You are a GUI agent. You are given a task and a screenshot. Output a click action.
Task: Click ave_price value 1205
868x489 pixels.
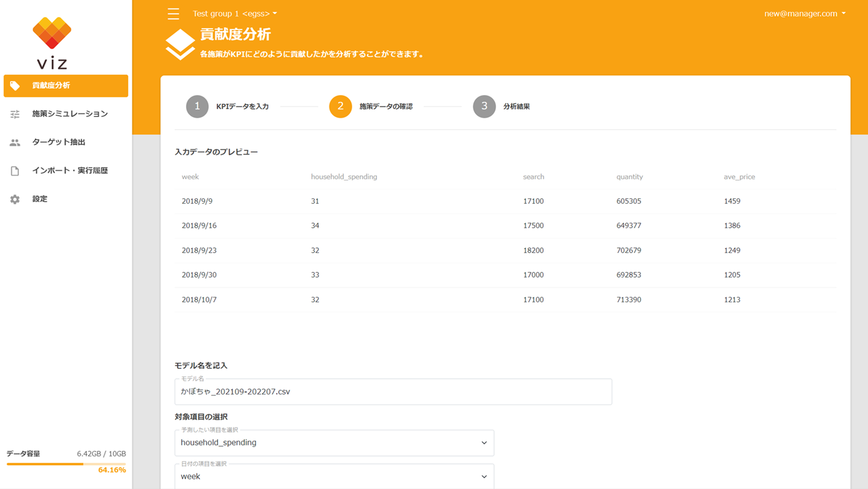(x=732, y=275)
